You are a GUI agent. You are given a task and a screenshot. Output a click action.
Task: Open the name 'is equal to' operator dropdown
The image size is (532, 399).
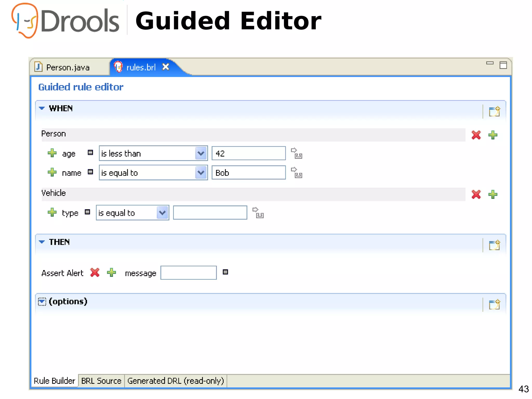[x=201, y=173]
